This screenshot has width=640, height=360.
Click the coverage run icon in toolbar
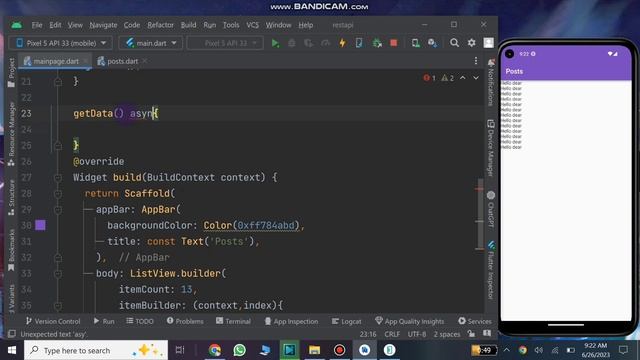[x=309, y=43]
